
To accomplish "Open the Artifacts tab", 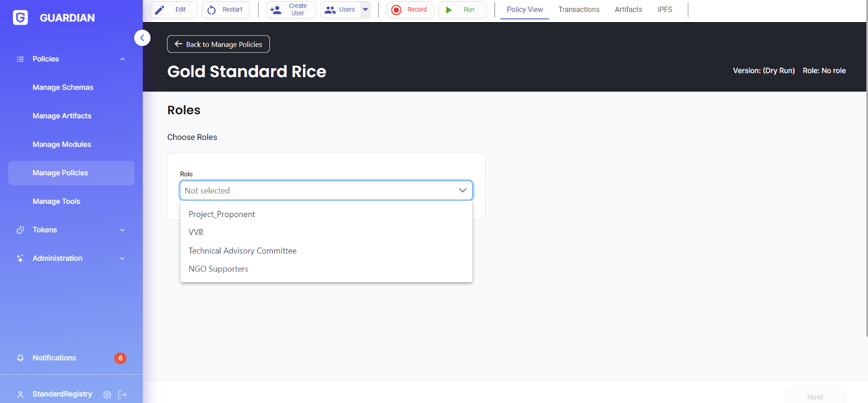I will (628, 10).
